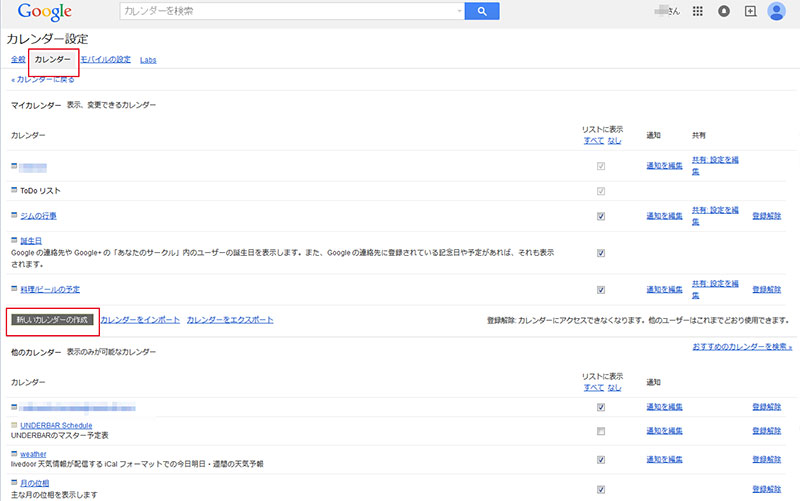Viewport: 800px width, 501px height.
Task: Go back via « カレンダーに戻る link
Action: coord(43,80)
